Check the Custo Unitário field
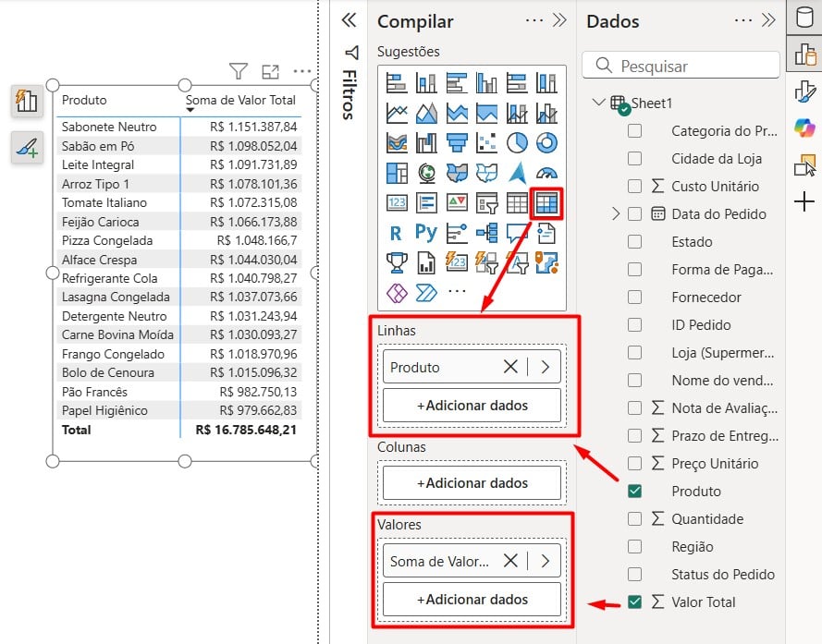 pyautogui.click(x=635, y=186)
